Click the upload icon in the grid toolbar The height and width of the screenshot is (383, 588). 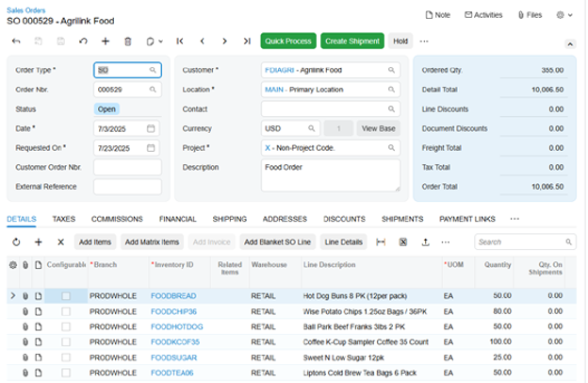pos(425,242)
